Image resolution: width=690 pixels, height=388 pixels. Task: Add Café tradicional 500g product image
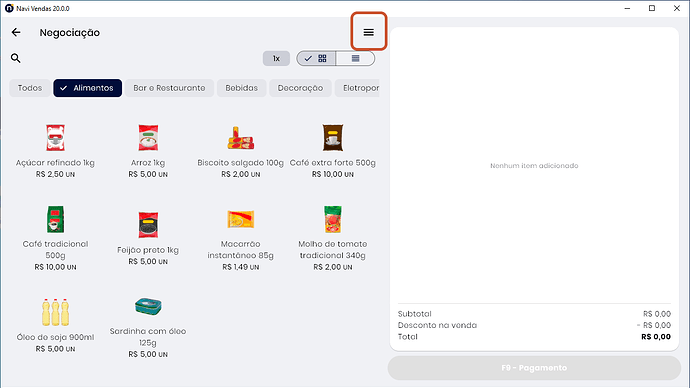click(x=55, y=219)
